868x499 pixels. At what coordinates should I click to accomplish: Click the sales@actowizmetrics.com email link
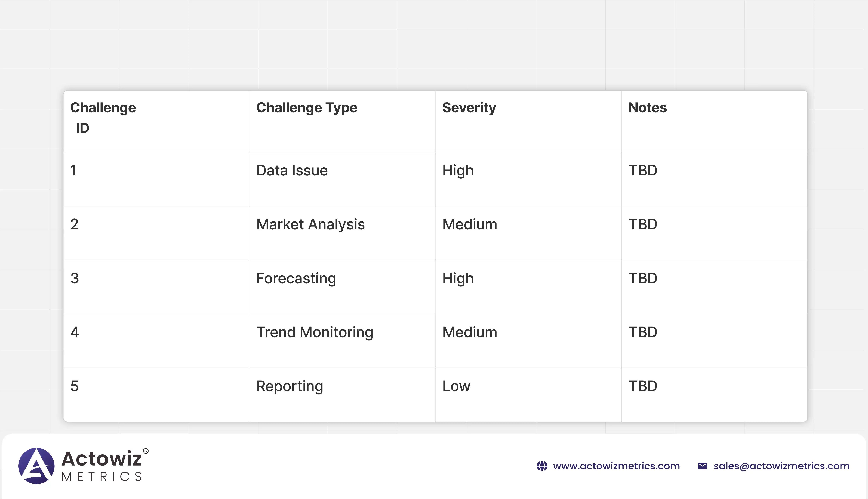click(x=781, y=466)
